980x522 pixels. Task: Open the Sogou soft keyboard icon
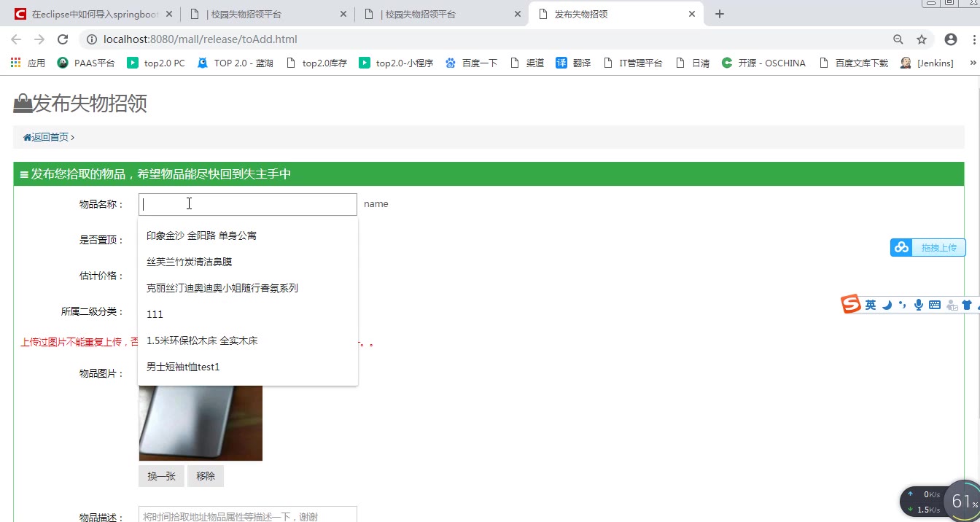tap(935, 305)
